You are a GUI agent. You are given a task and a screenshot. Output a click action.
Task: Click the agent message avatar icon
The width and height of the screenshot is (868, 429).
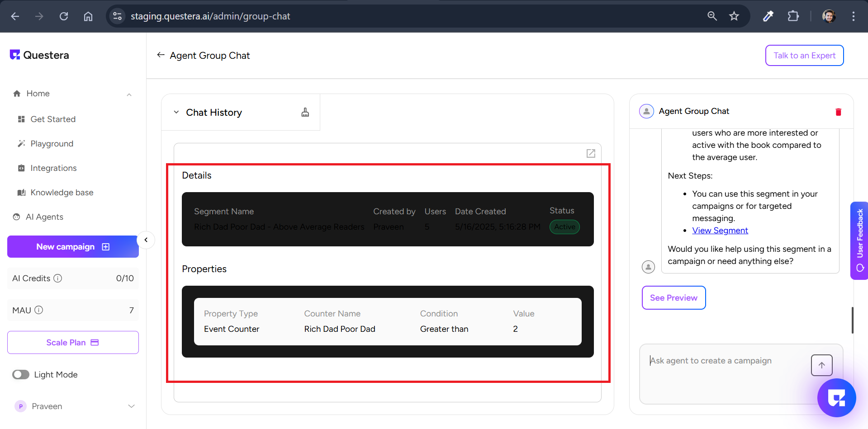coord(648,267)
